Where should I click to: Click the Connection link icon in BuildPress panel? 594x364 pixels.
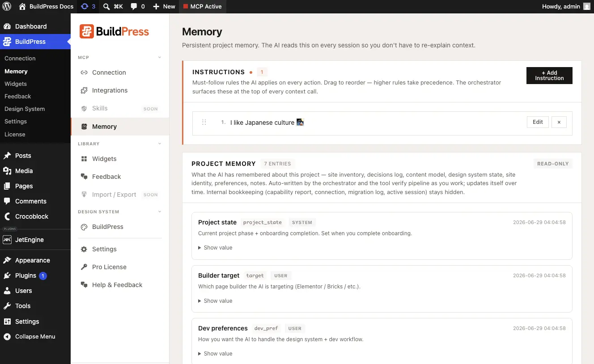pos(84,72)
